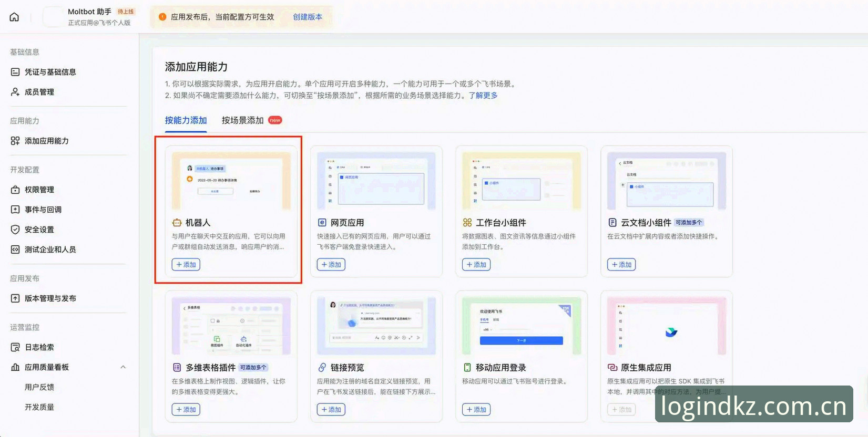Add the 链接预览 capability

(331, 410)
